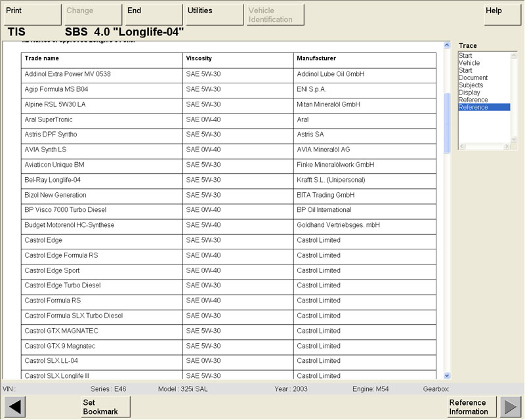Click Goldhand Vertriebsges. mbH manufacturer

point(338,224)
